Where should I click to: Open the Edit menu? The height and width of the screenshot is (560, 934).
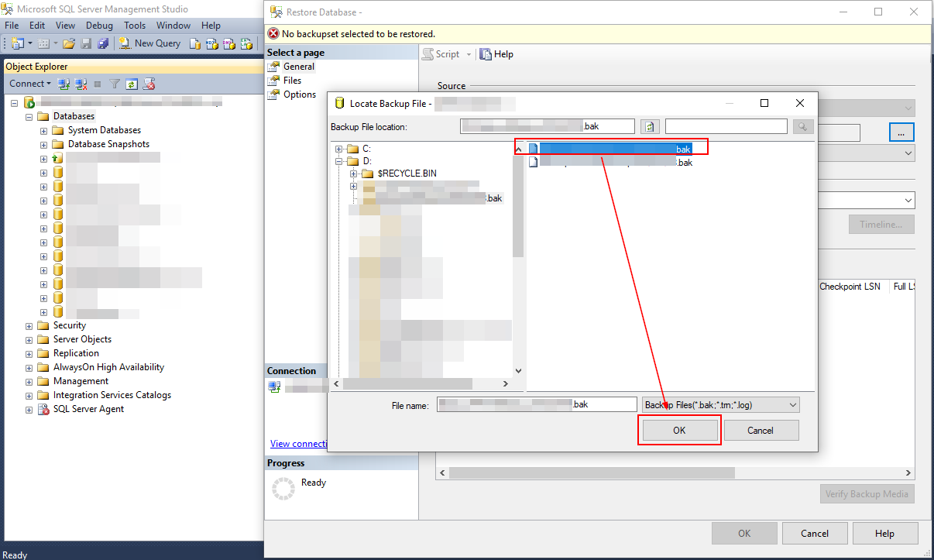pos(37,26)
